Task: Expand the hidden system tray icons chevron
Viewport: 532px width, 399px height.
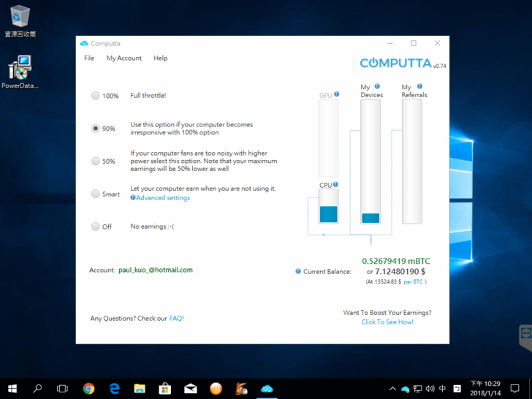Action: click(392, 389)
